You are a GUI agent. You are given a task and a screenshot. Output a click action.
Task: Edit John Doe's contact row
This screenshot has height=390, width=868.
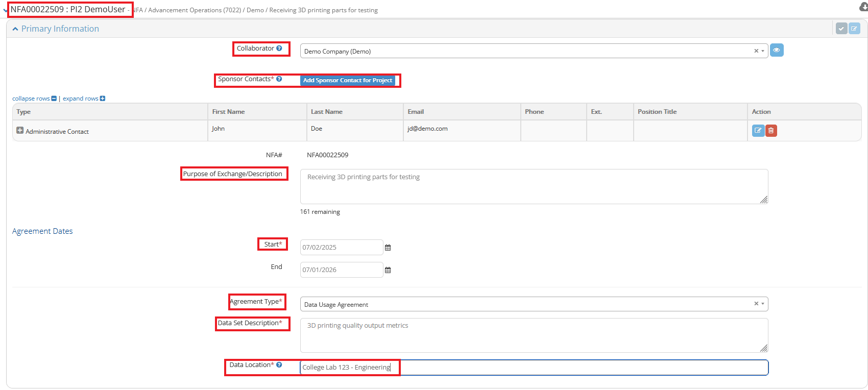(758, 131)
